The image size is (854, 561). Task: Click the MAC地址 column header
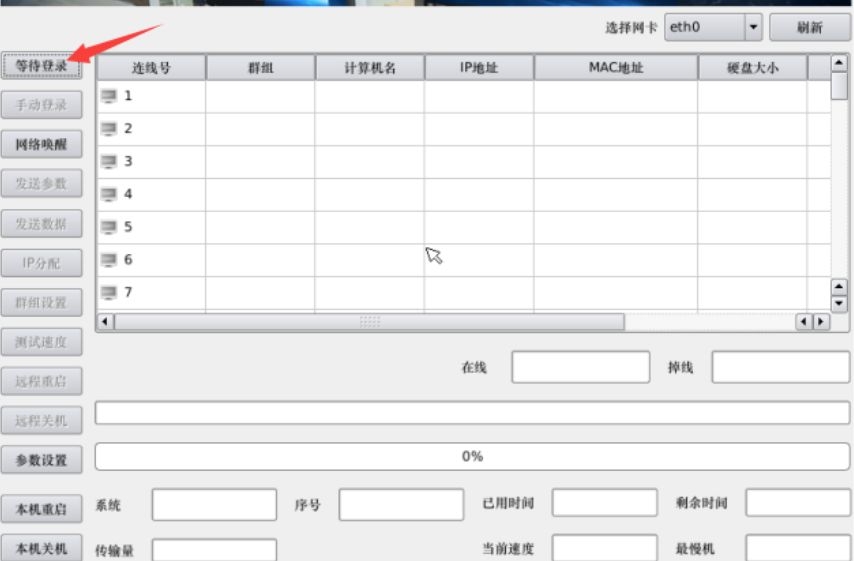(x=616, y=68)
